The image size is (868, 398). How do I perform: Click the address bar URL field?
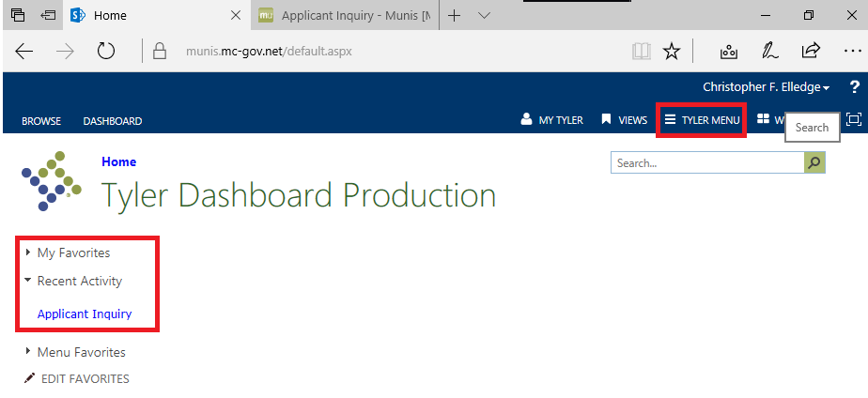pyautogui.click(x=269, y=52)
